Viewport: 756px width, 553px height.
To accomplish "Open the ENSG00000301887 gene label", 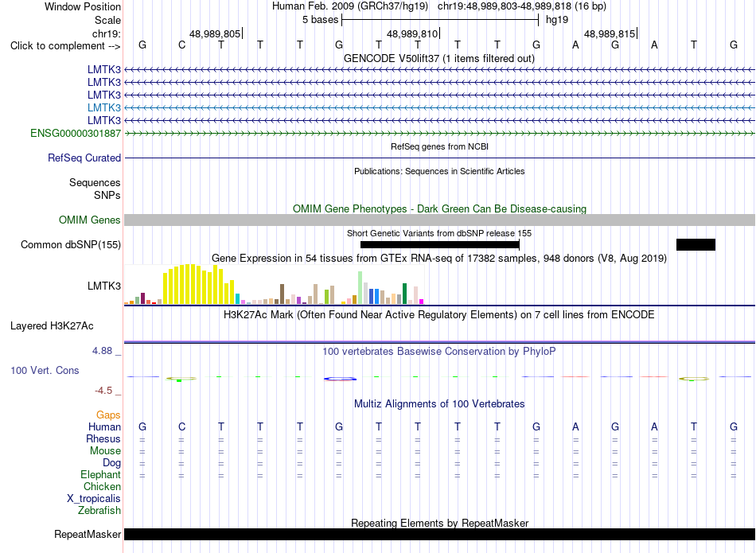I will click(76, 133).
